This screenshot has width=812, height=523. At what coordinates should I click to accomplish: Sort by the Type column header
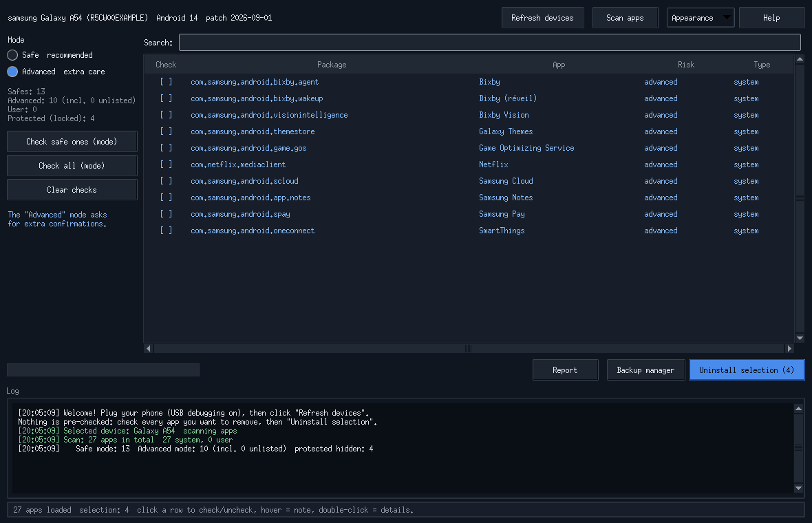(762, 65)
